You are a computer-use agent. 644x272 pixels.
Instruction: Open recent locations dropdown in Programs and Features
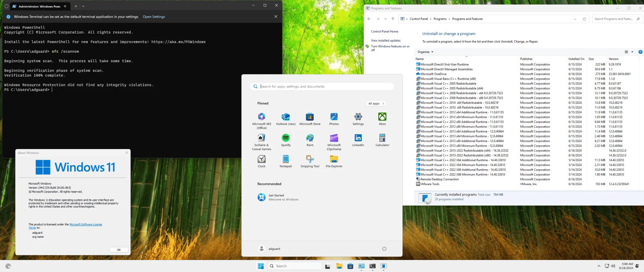click(385, 19)
